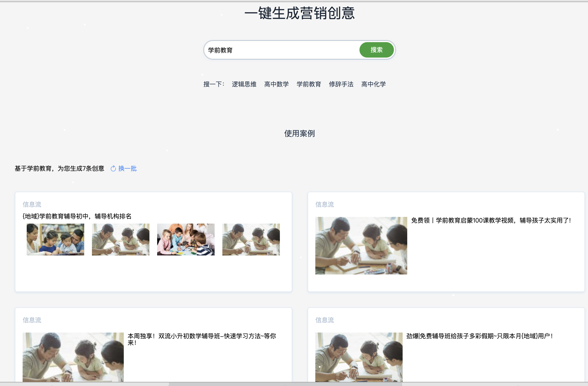This screenshot has height=386, width=588.
Task: Click the 信息流 label on the 本周独享 card
Action: click(32, 320)
